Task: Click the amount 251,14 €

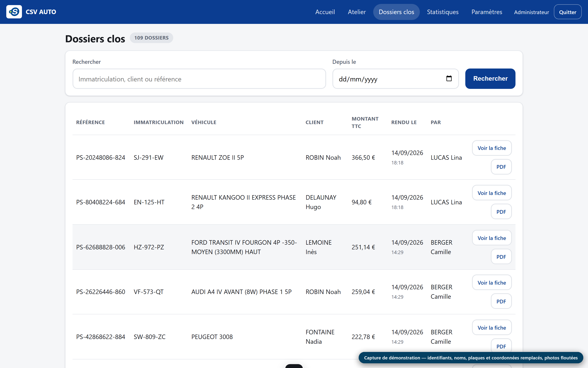Action: (x=363, y=247)
